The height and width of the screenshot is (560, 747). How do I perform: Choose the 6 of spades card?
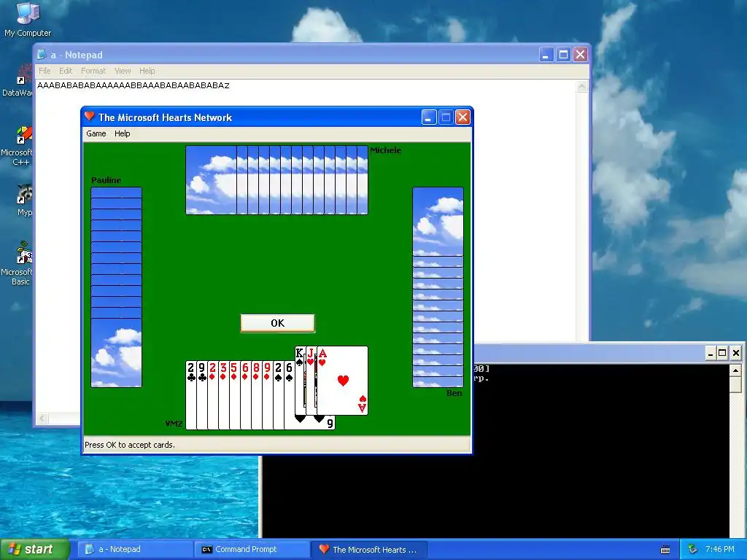[289, 395]
